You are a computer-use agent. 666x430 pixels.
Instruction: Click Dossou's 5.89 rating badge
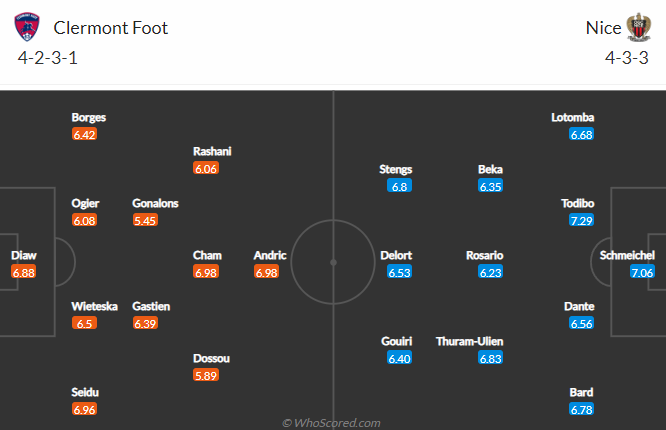pyautogui.click(x=206, y=375)
